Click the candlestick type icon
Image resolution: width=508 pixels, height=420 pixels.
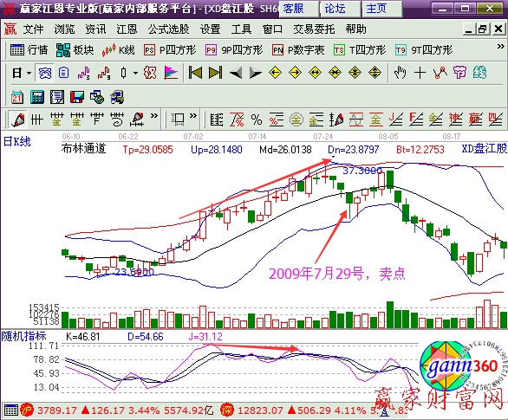123,73
